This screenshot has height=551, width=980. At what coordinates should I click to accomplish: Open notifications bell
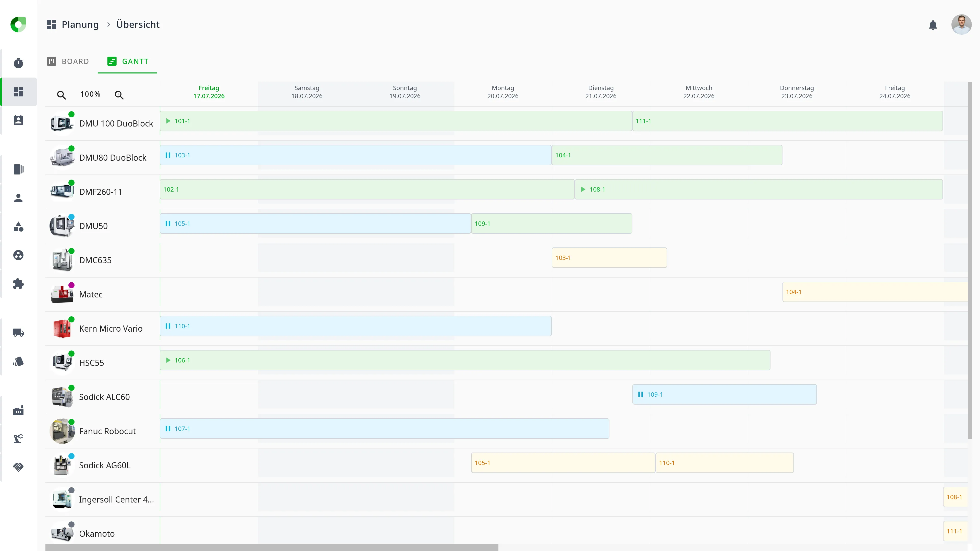[x=933, y=25]
